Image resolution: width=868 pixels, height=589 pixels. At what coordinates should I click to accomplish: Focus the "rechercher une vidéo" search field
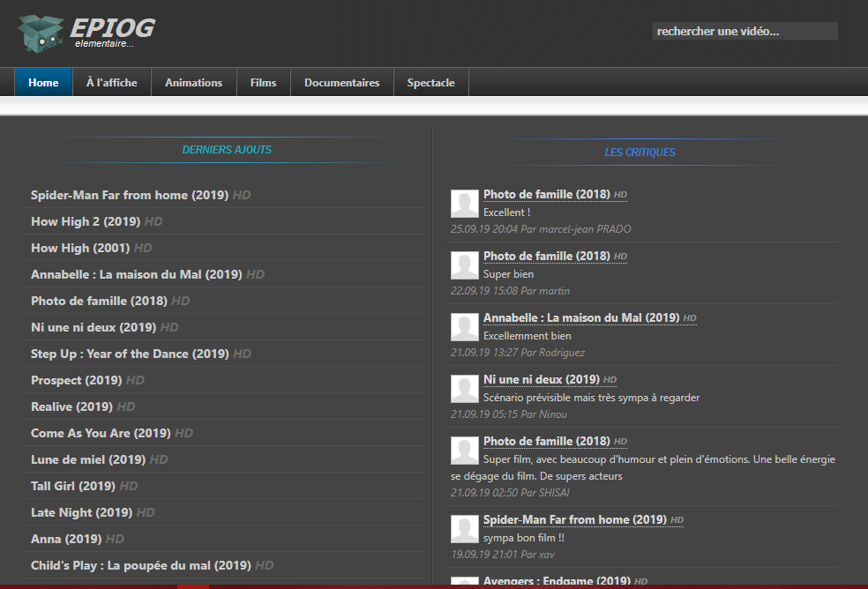tap(745, 31)
